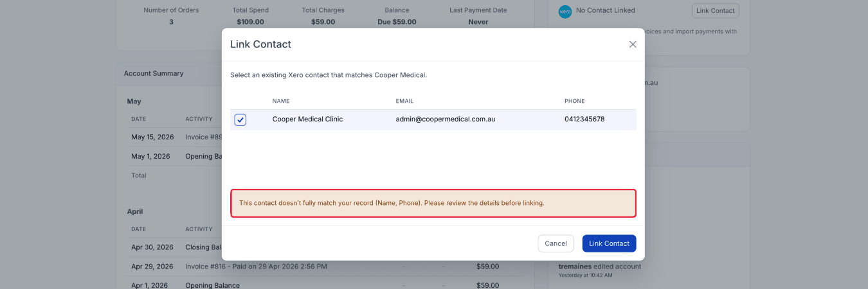The width and height of the screenshot is (868, 289).
Task: Click the Total Spend $109.00 value
Action: pos(250,22)
